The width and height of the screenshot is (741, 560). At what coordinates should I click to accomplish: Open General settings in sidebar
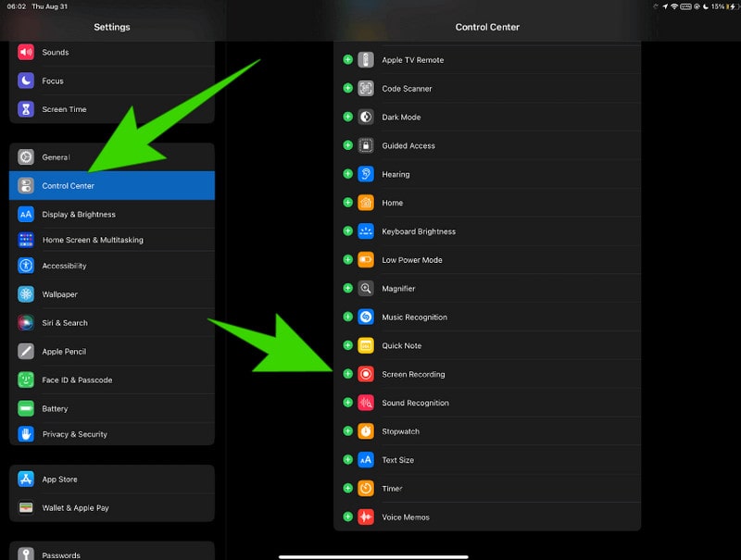56,157
